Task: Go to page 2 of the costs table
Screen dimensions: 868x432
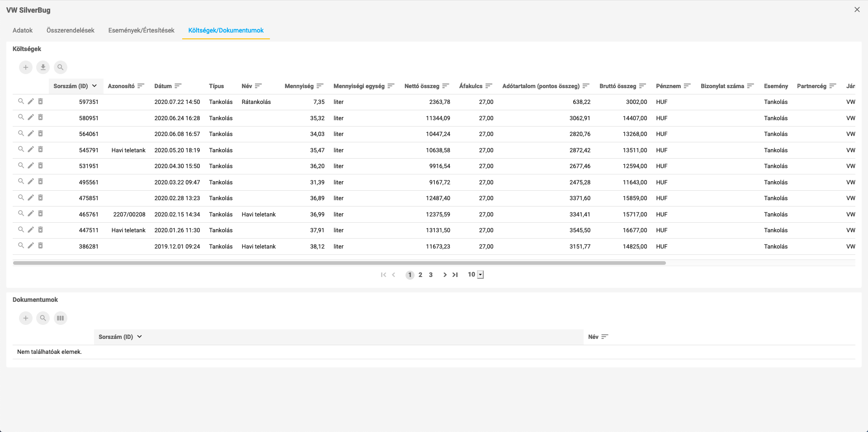Action: (x=420, y=275)
